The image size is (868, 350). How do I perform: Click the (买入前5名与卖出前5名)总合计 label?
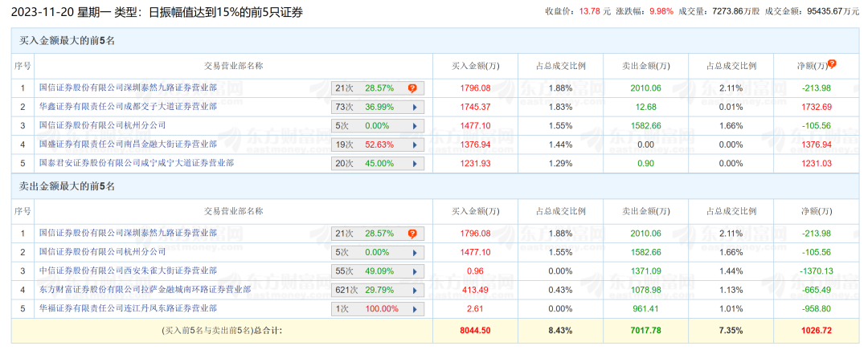(x=223, y=331)
